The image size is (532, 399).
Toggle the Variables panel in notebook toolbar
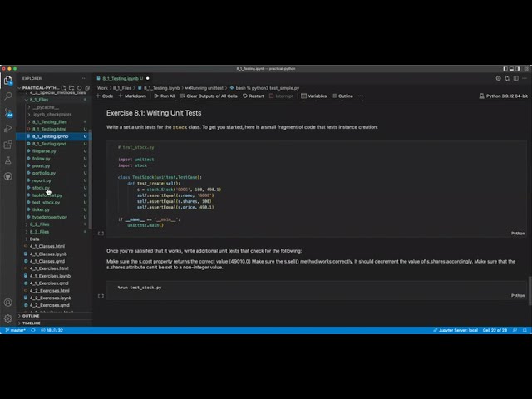[314, 96]
